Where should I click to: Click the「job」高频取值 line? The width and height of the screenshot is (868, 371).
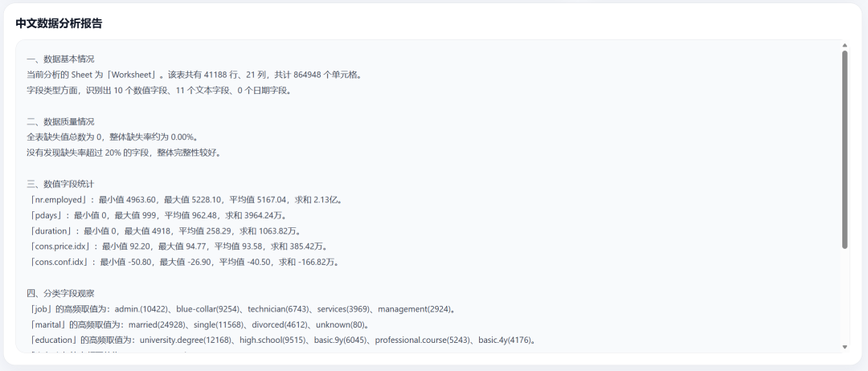[241, 309]
